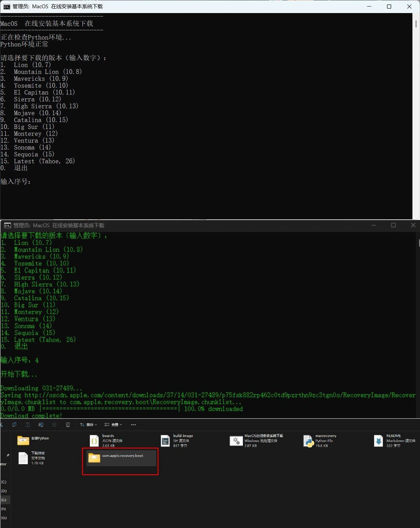The width and height of the screenshot is (420, 528).
Task: Click the delete trash icon in toolbar
Action: click(68, 425)
